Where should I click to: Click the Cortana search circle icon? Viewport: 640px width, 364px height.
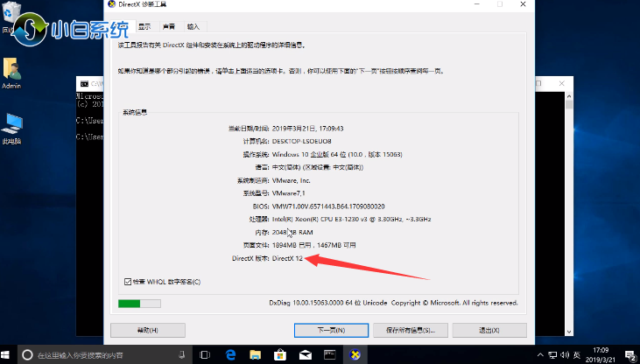(27, 355)
